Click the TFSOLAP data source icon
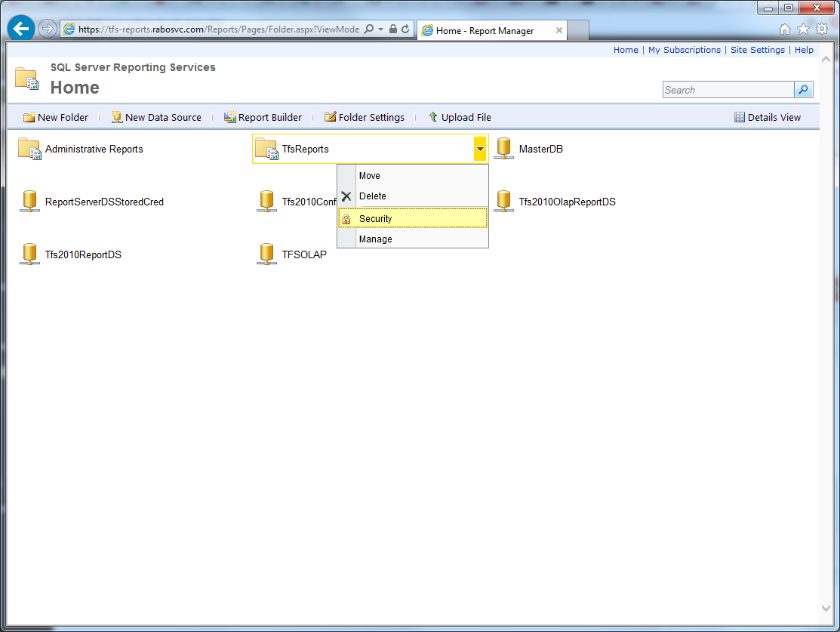Viewport: 840px width, 632px height. pyautogui.click(x=266, y=254)
